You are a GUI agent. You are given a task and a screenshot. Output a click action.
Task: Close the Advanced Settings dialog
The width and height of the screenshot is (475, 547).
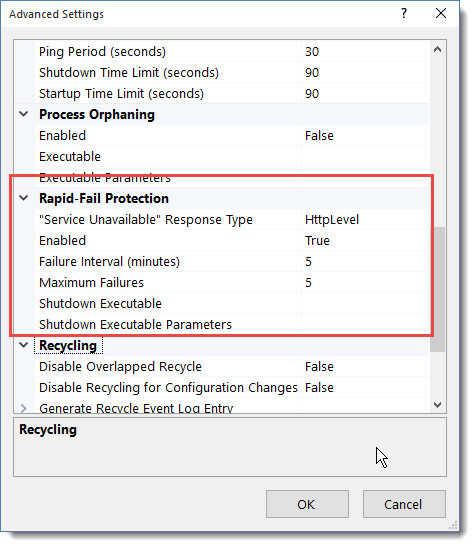pyautogui.click(x=441, y=14)
